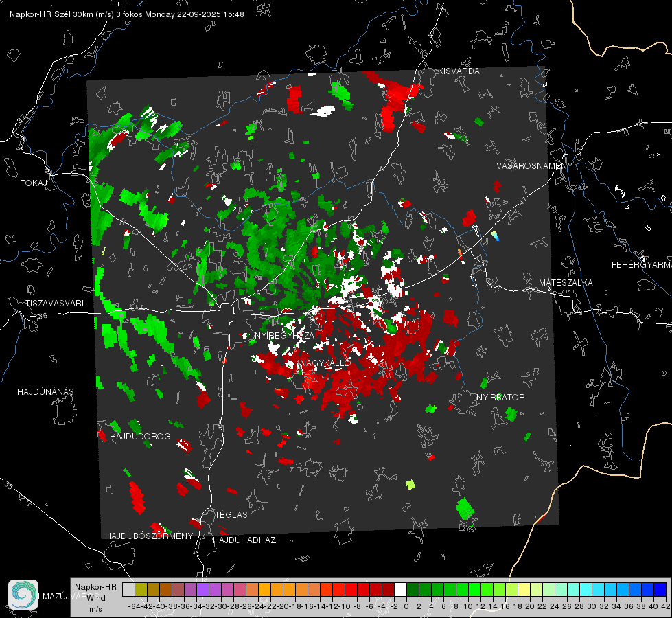Click the 'Napkor-HR' legend title

pyautogui.click(x=95, y=587)
